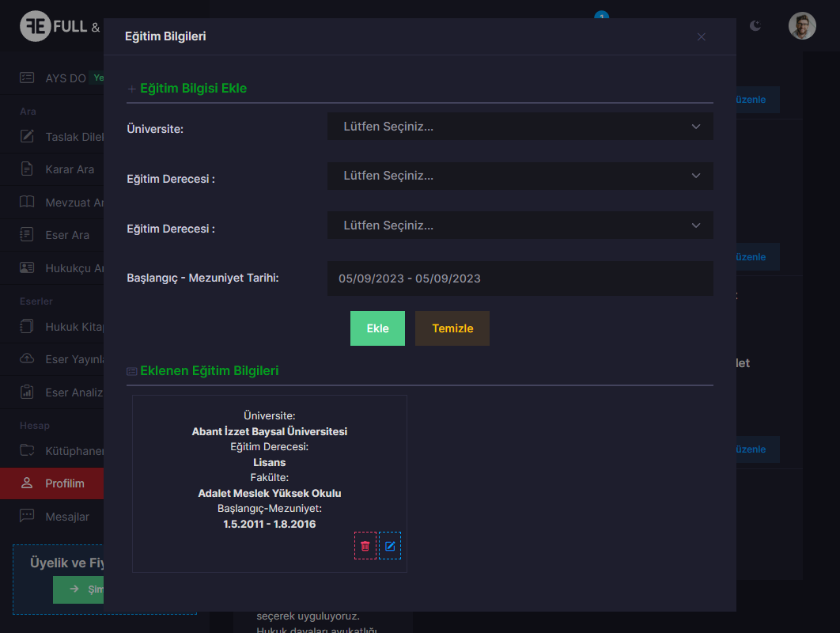Expand the first Eğitim Derecesi dropdown

pos(520,176)
